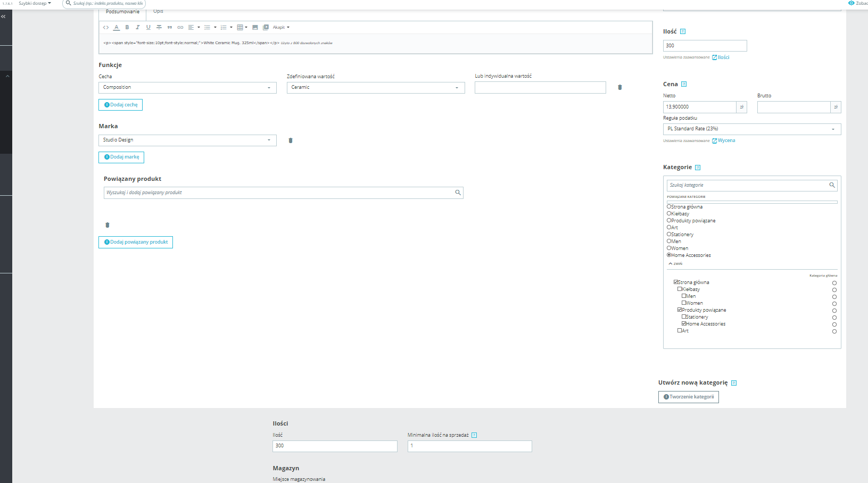The height and width of the screenshot is (483, 868).
Task: Check the Art category tree checkbox
Action: click(680, 330)
